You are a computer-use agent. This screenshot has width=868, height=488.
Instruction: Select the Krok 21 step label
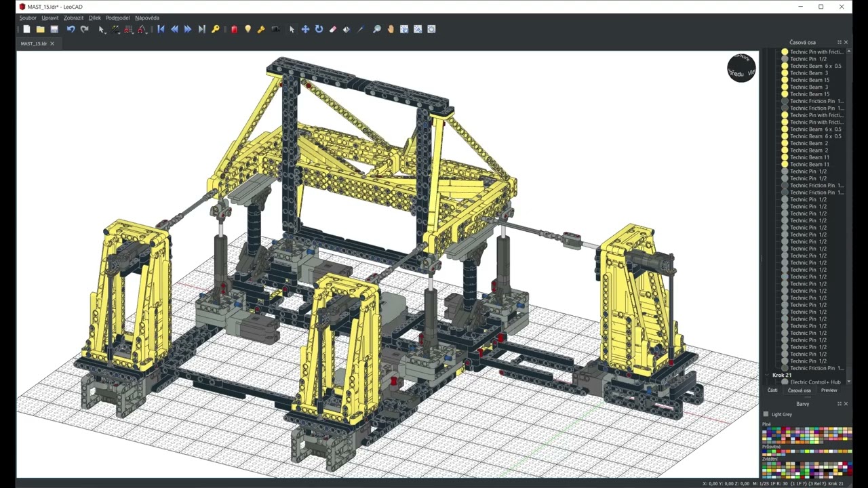782,375
